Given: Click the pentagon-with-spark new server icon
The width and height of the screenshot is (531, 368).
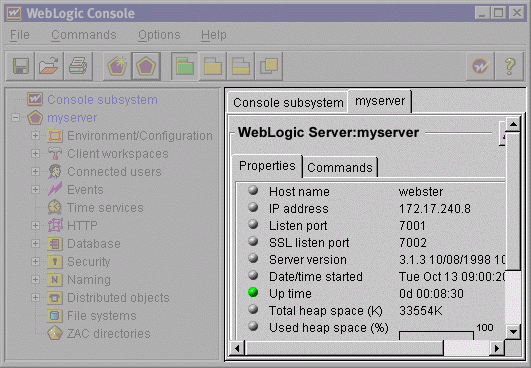Looking at the screenshot, I should click(117, 66).
